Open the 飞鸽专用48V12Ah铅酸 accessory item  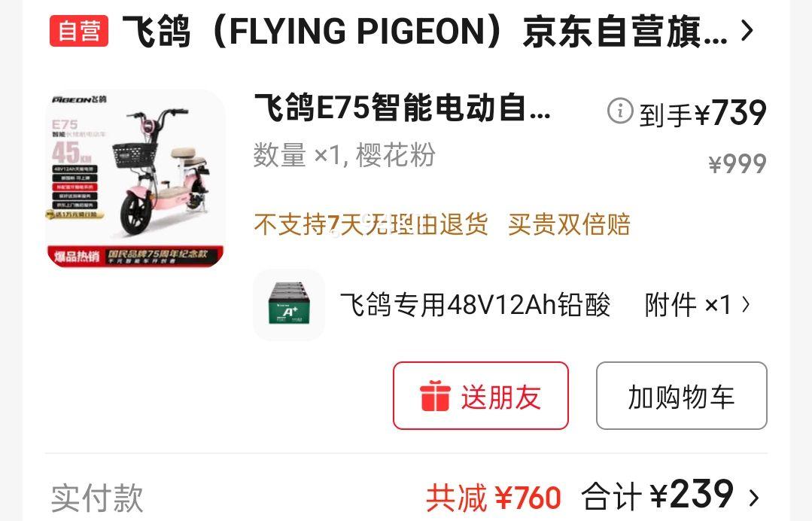pyautogui.click(x=475, y=304)
